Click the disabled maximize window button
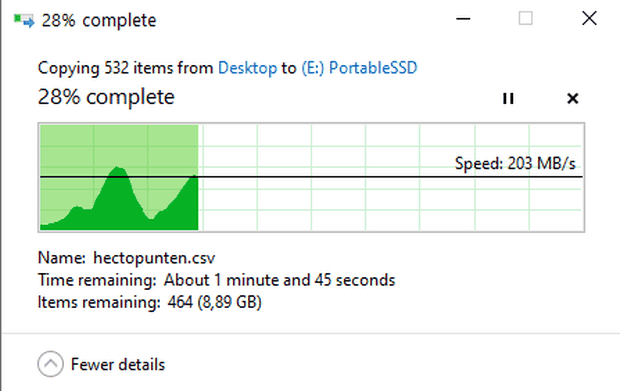Viewport: 620px width, 391px height. (525, 19)
